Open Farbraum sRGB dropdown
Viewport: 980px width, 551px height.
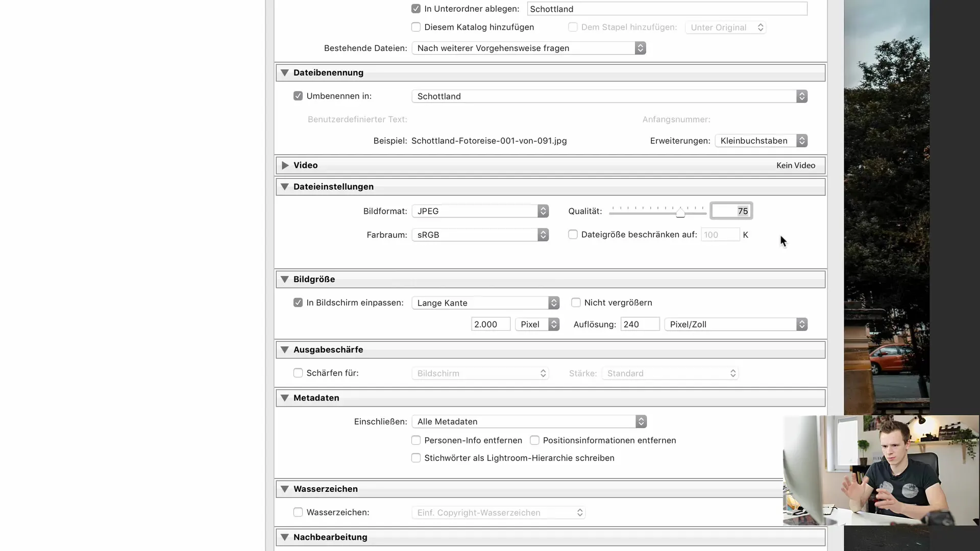tap(480, 235)
